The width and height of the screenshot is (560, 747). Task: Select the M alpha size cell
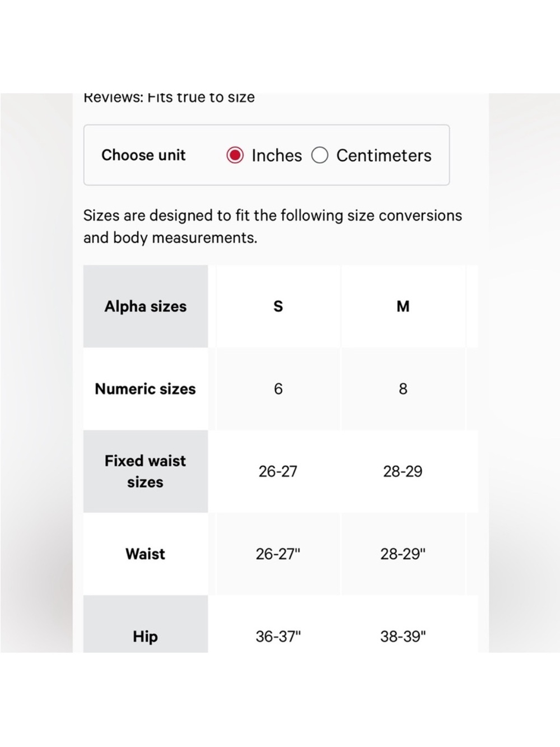(x=403, y=306)
